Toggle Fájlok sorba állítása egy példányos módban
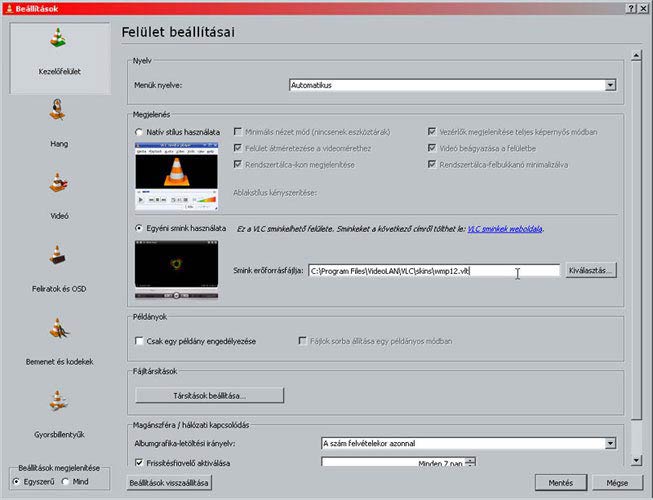This screenshot has width=653, height=500. pyautogui.click(x=302, y=341)
